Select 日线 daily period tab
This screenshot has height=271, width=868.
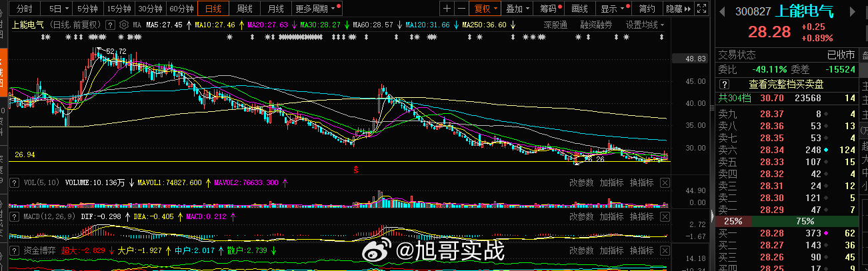click(213, 9)
